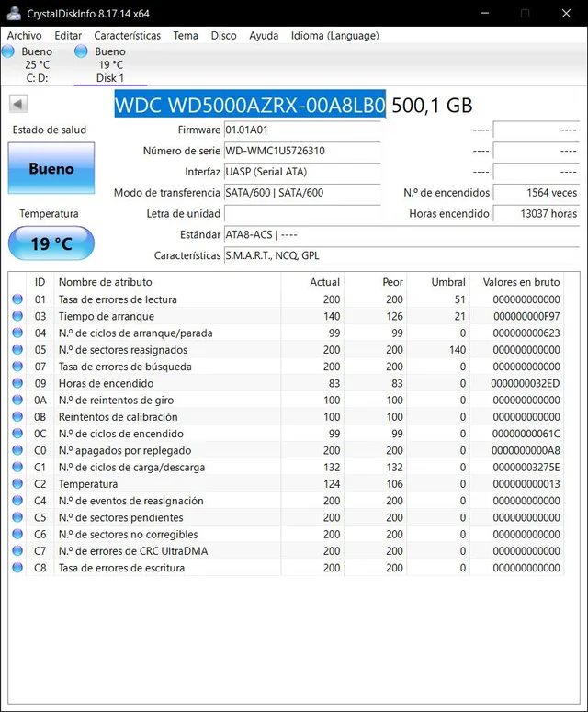
Task: Click threshold value 140 for reassigned sectors
Action: pyautogui.click(x=458, y=350)
